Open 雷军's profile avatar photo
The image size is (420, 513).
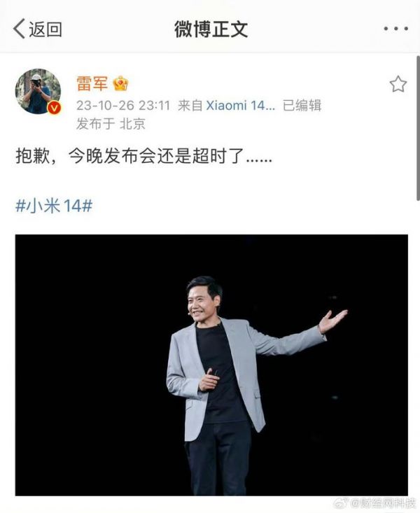click(38, 91)
